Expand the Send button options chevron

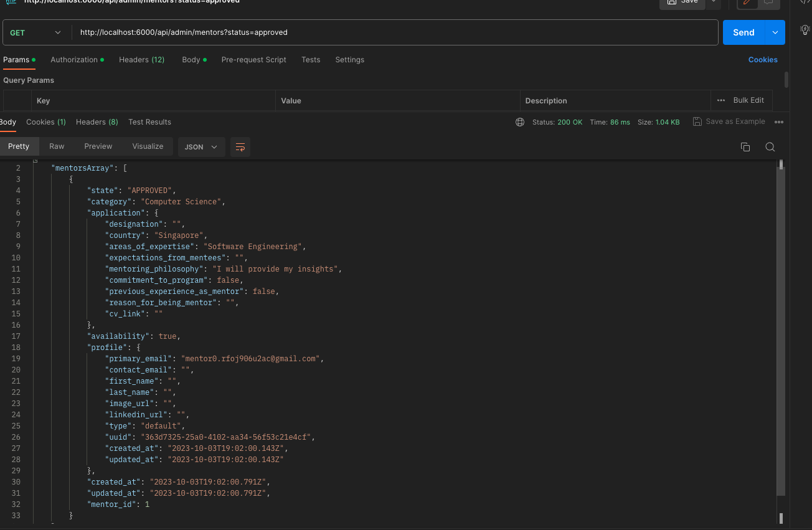tap(775, 32)
